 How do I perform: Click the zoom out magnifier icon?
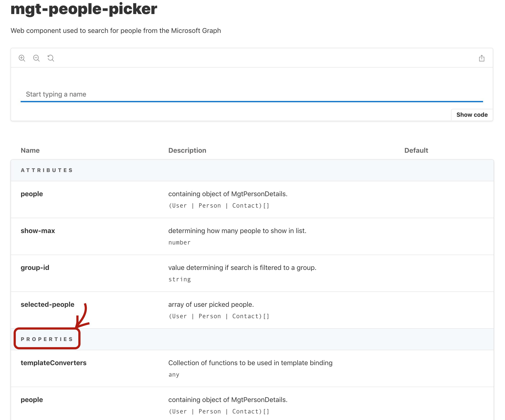pyautogui.click(x=36, y=58)
